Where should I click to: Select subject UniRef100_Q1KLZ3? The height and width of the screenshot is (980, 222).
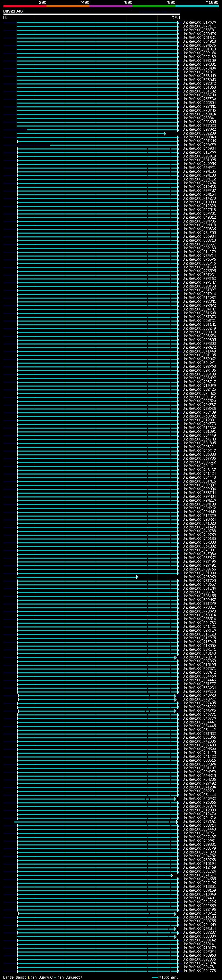[199, 634]
